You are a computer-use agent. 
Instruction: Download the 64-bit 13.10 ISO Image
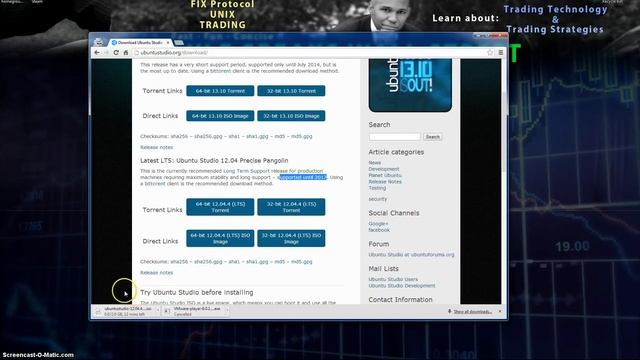(x=220, y=116)
